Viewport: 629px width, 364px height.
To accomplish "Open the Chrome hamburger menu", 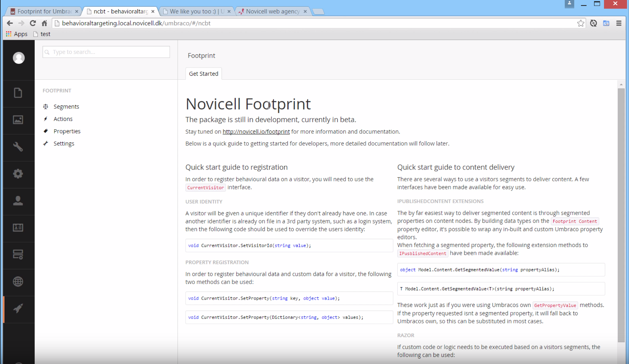I will pos(619,23).
